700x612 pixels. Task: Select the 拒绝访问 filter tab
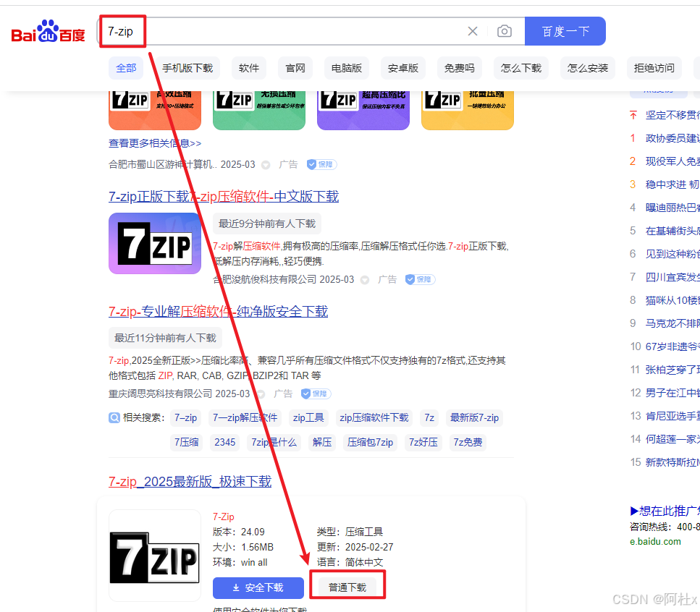654,68
